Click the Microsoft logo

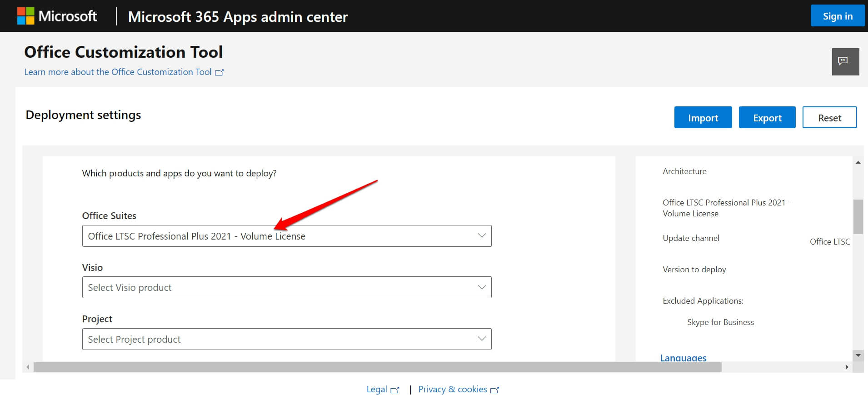(57, 16)
